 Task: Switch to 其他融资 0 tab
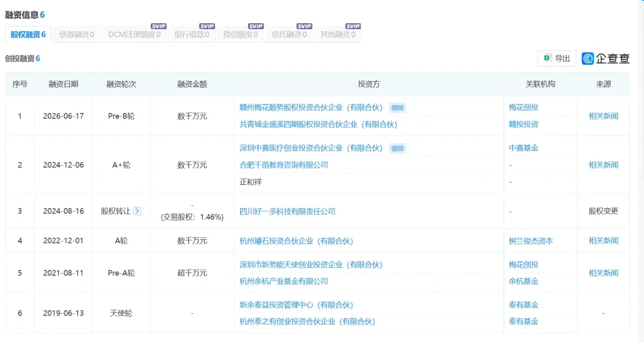[x=338, y=35]
